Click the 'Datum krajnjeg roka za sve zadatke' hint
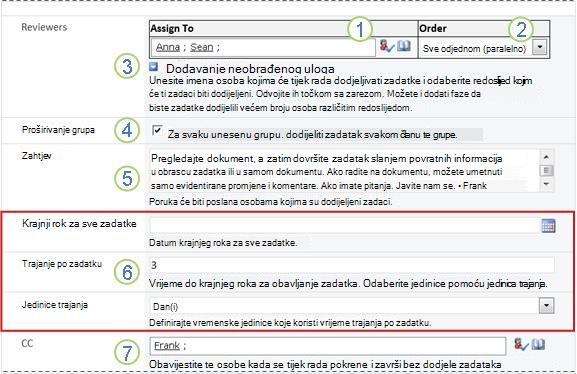 [x=223, y=243]
